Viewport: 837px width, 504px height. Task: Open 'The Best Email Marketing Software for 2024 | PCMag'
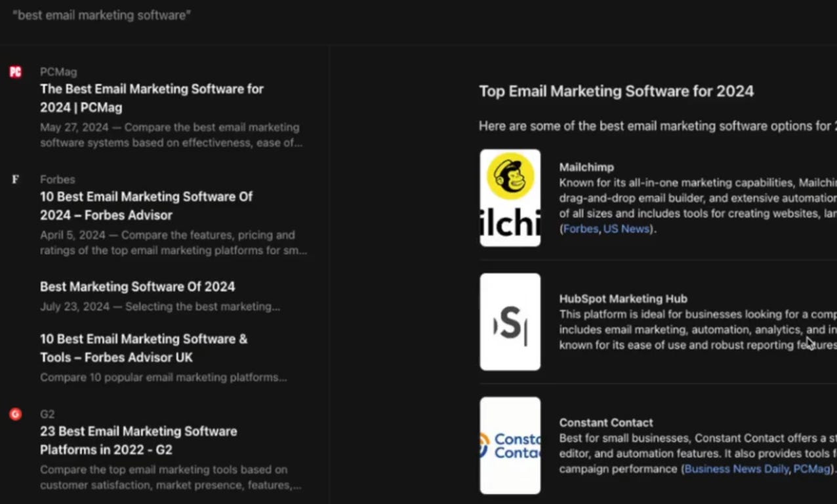[x=152, y=98]
